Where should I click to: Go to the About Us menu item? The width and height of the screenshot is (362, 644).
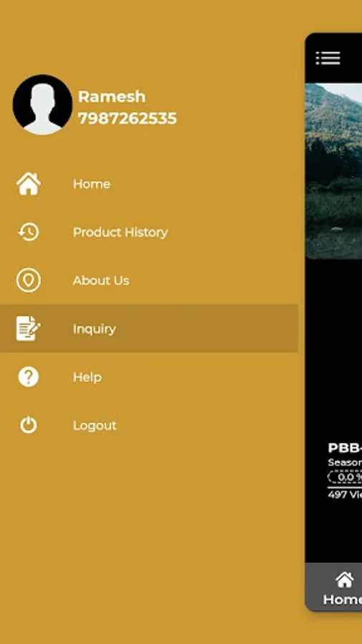101,280
